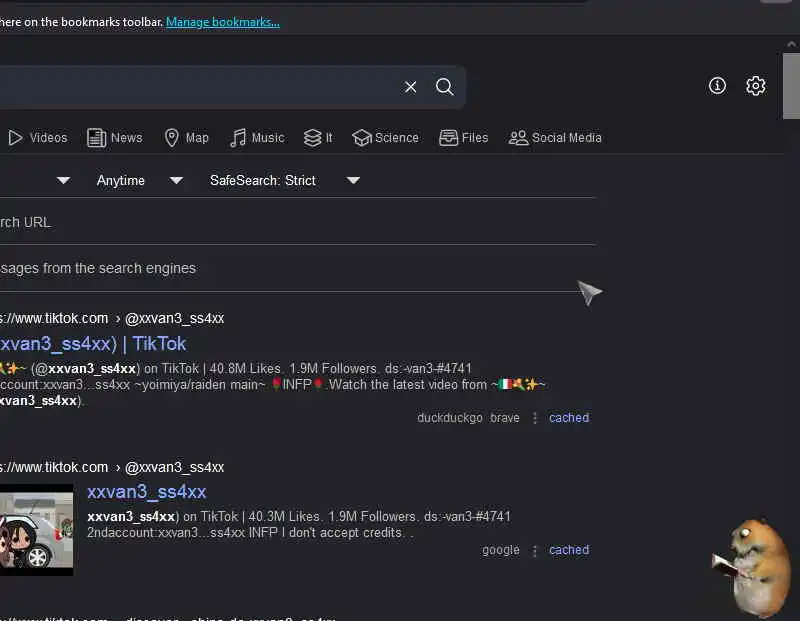Click the IT layers icon
The image size is (800, 621).
tap(312, 138)
